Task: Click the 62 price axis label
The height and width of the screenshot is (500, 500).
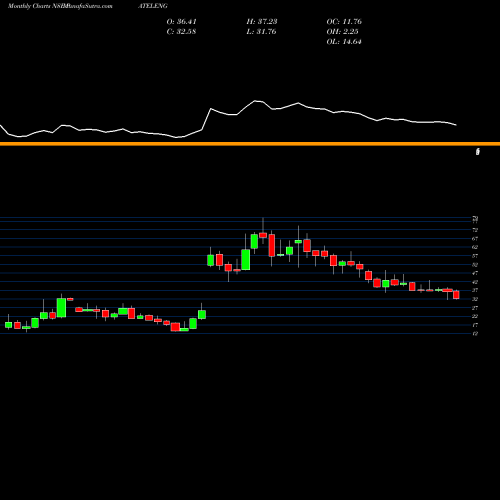Action: coord(475,247)
